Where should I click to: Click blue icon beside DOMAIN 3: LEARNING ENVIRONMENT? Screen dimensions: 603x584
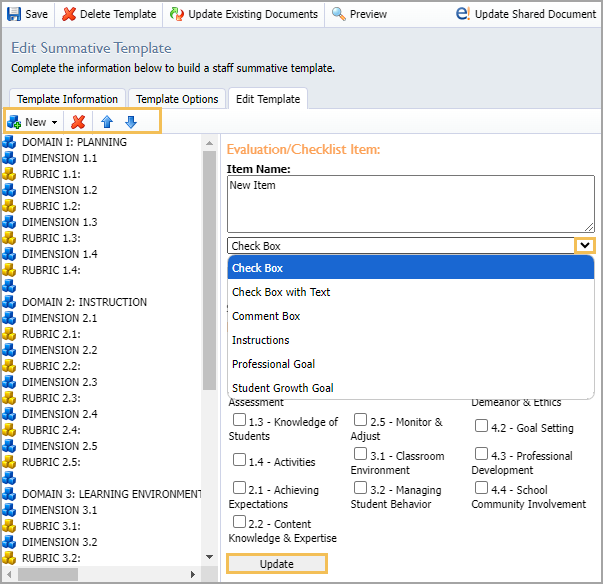click(9, 494)
